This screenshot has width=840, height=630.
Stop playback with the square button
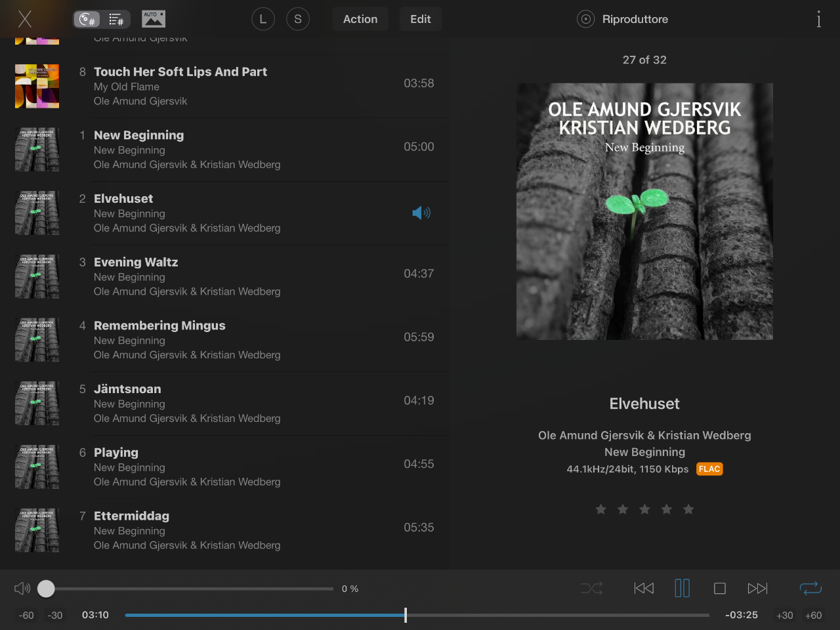720,589
